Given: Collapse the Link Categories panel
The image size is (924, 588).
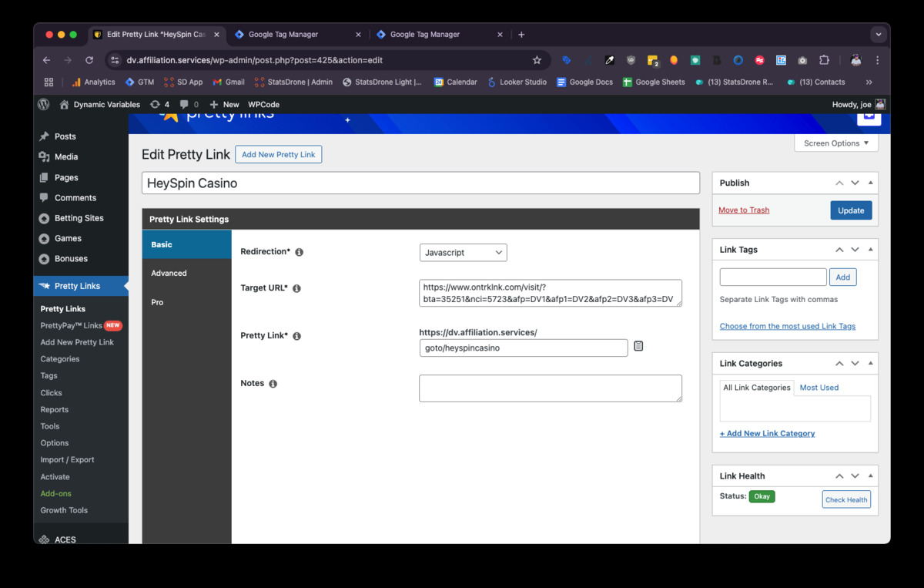Looking at the screenshot, I should 871,363.
